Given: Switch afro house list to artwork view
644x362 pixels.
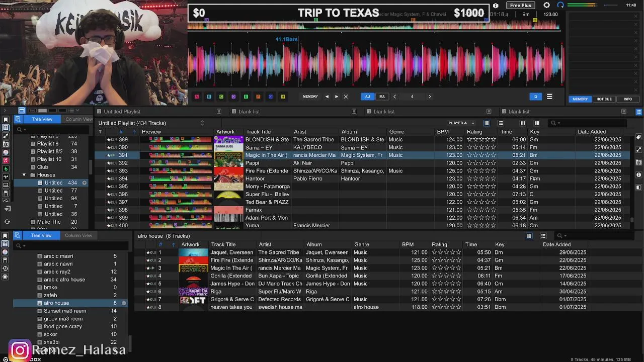Looking at the screenshot, I should click(x=529, y=236).
